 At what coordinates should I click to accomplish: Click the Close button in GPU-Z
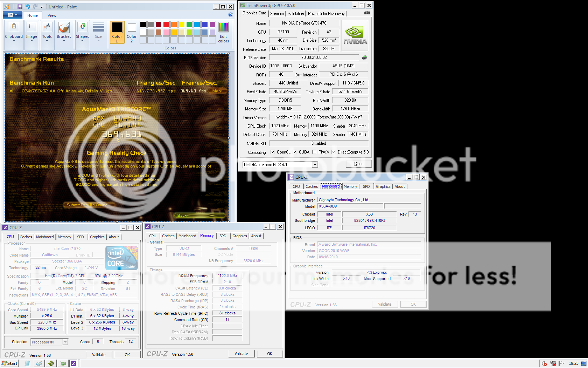(x=358, y=164)
